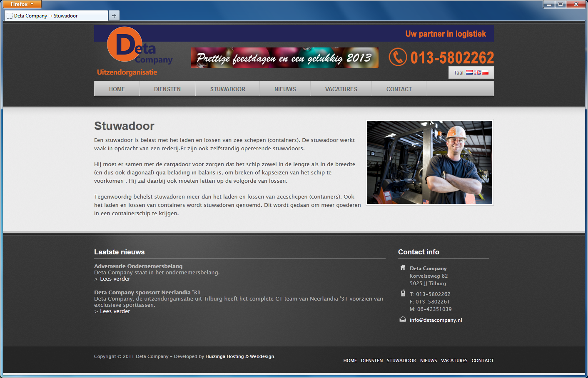Switch language using the Dutch flag
The width and height of the screenshot is (588, 378).
click(x=469, y=72)
